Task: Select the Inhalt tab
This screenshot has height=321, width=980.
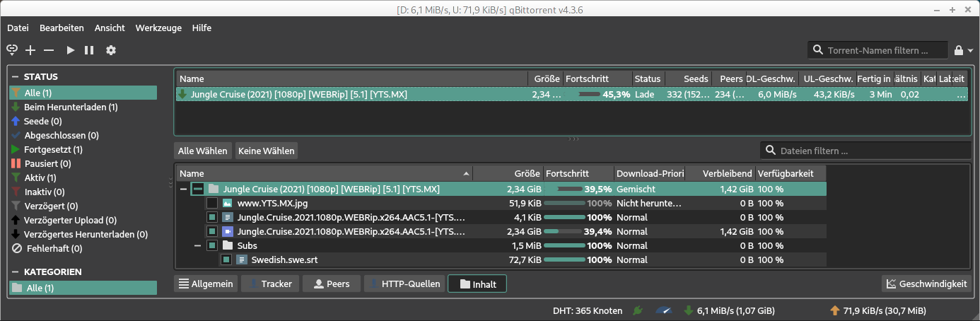Action: [477, 284]
